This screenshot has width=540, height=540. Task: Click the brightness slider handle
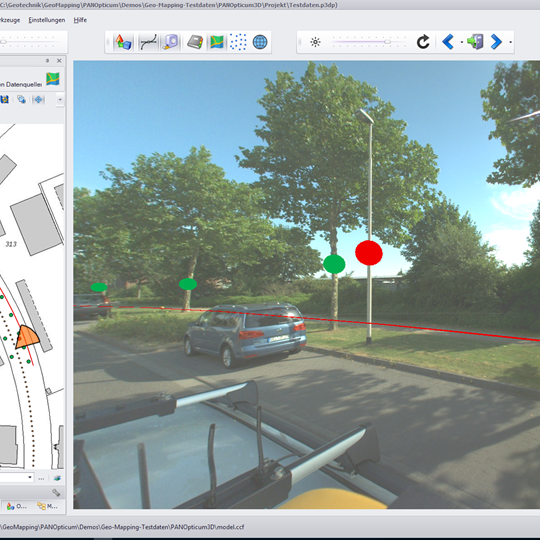click(387, 42)
